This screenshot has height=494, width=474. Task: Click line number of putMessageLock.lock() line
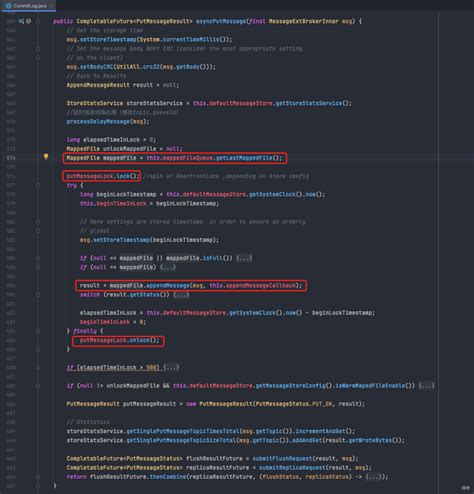(x=11, y=176)
